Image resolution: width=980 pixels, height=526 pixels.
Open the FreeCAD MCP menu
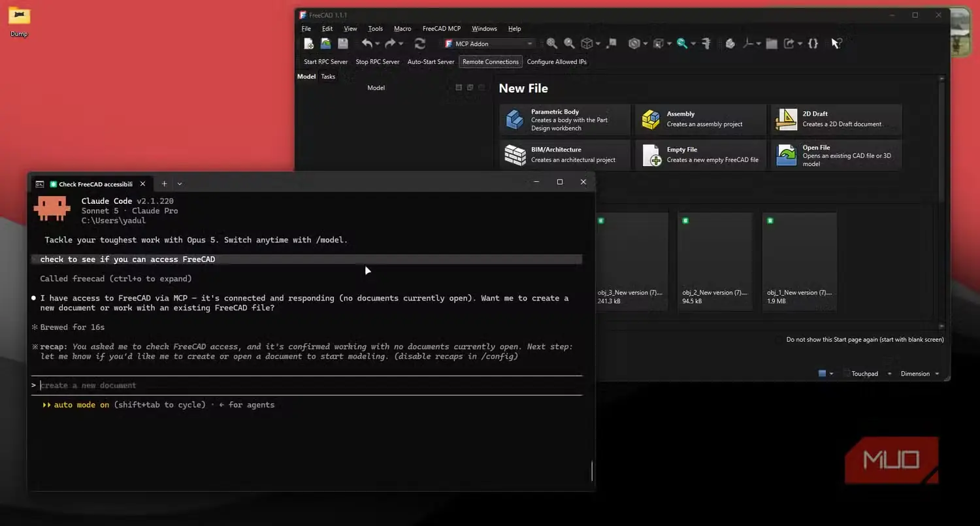click(x=442, y=29)
